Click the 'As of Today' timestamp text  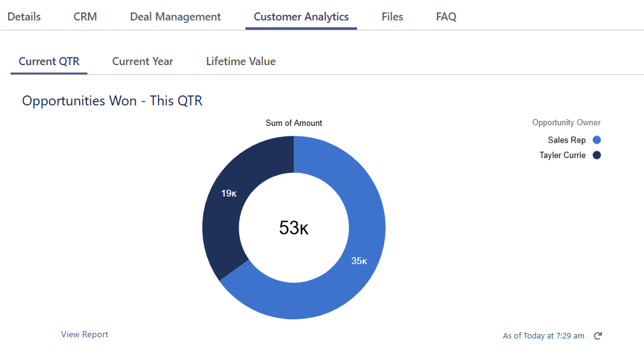543,336
